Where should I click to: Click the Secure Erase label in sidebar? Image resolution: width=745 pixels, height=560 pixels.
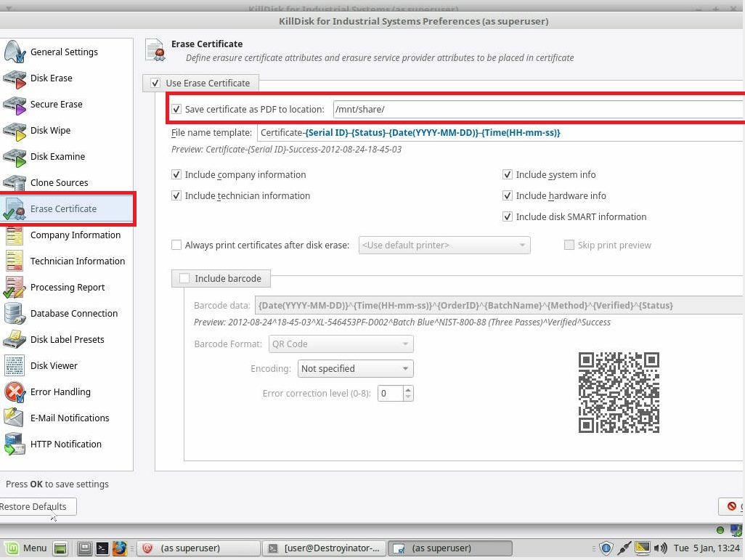(x=57, y=104)
